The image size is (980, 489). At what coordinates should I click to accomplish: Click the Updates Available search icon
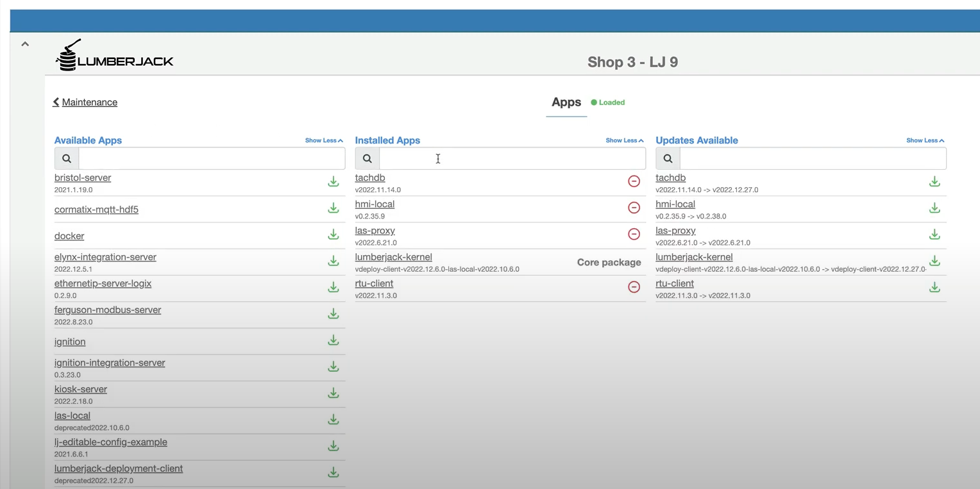click(668, 158)
